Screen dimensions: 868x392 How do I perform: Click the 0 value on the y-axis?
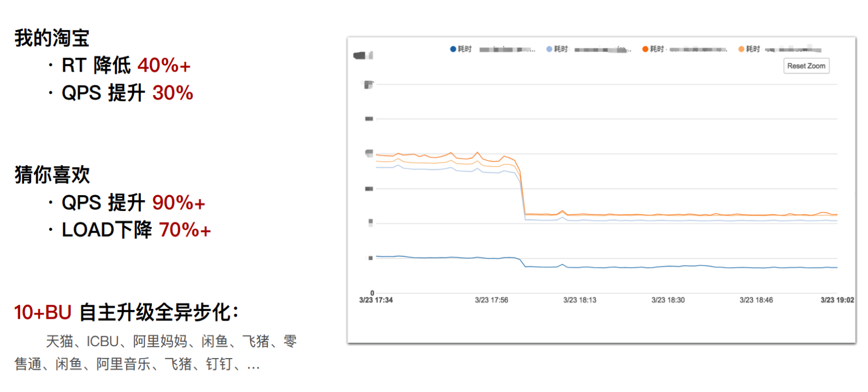[x=373, y=293]
